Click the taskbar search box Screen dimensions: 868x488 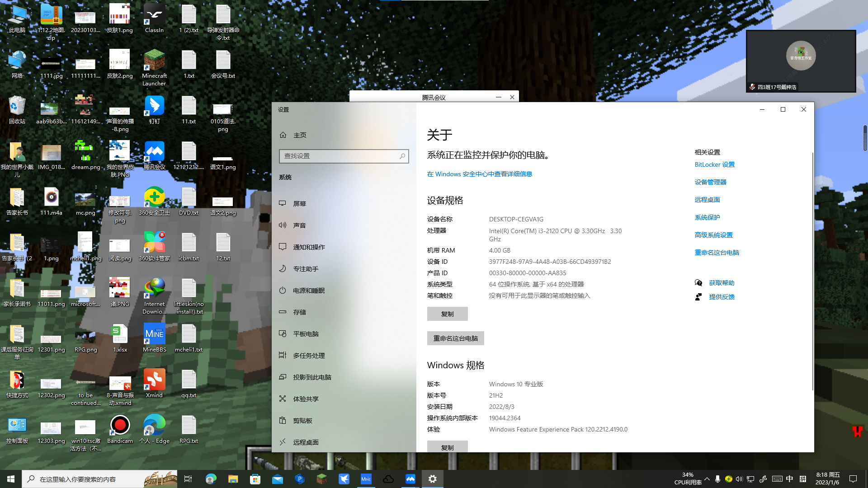click(99, 479)
